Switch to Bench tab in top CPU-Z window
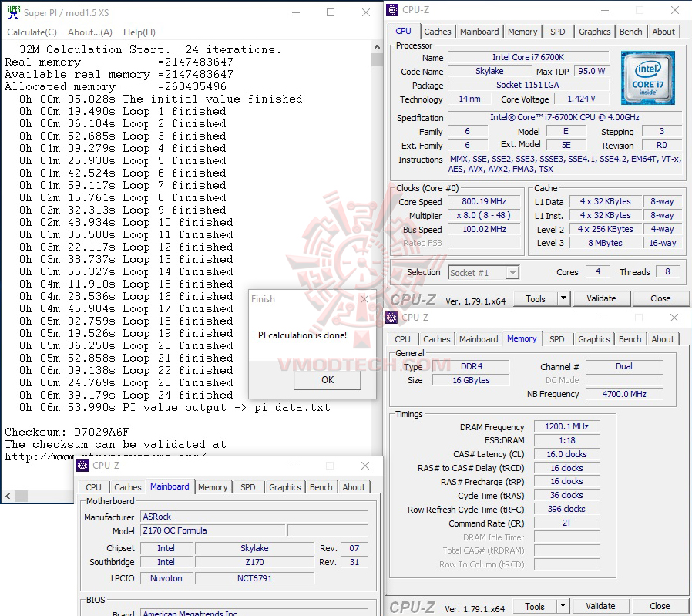 coord(630,32)
